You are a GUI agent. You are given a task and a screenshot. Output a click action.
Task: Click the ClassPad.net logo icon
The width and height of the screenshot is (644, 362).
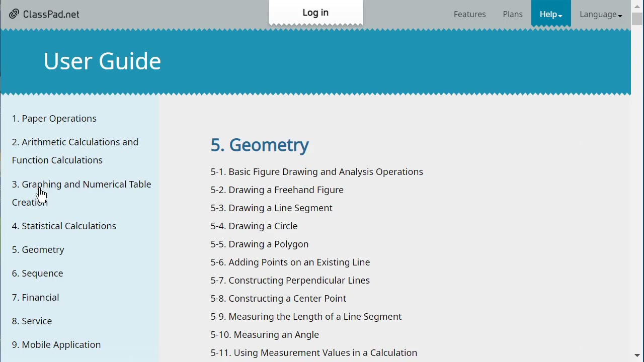14,14
